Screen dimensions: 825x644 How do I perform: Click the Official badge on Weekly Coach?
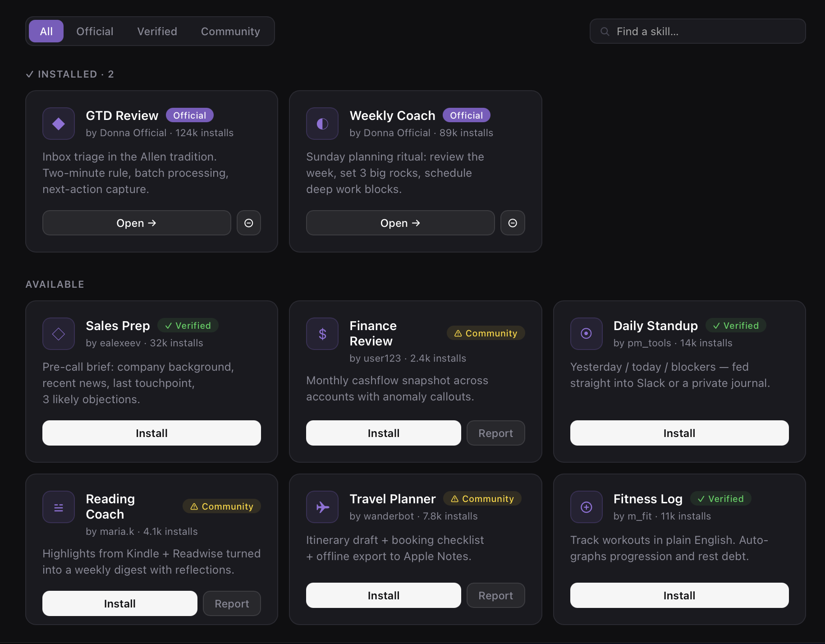pyautogui.click(x=467, y=115)
